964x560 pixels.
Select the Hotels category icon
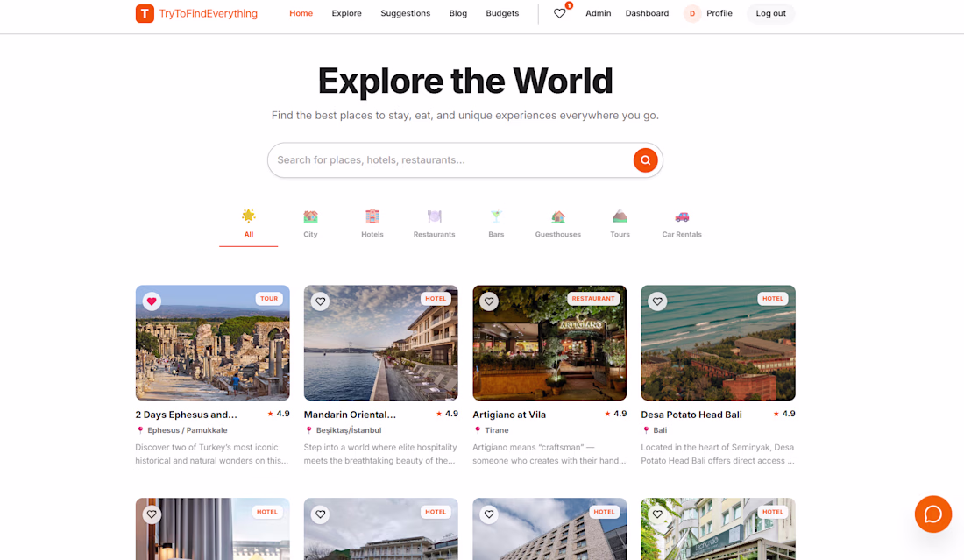point(372,216)
